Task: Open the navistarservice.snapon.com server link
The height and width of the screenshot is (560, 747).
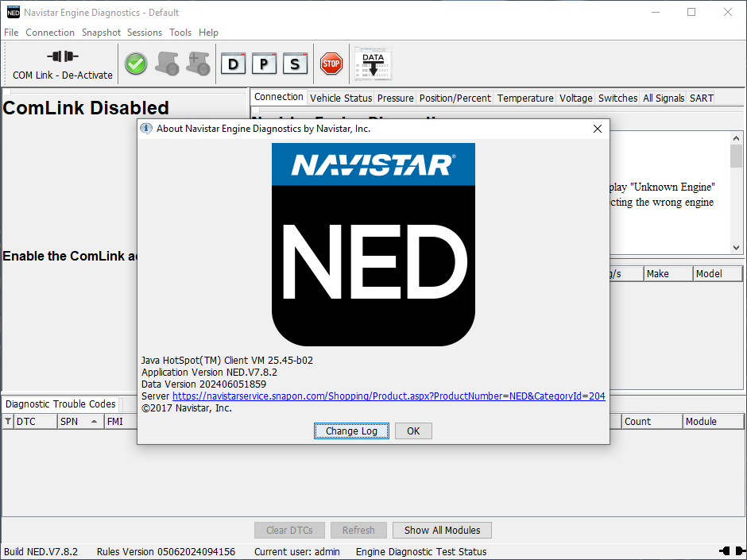Action: (x=389, y=396)
